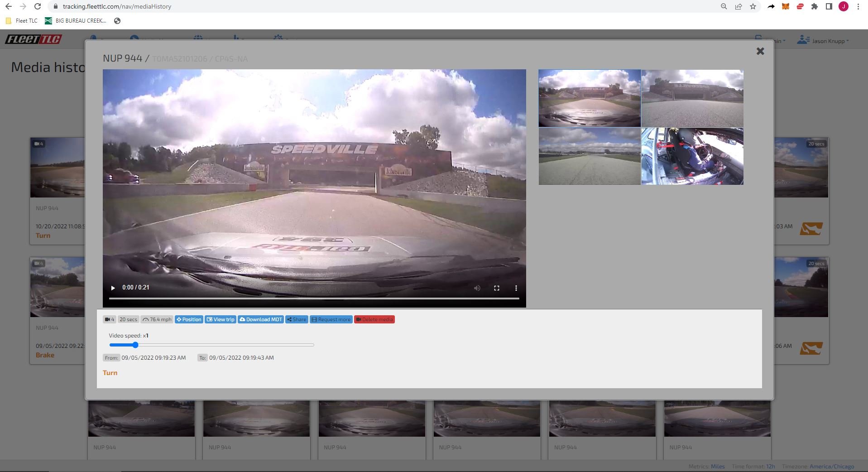Image resolution: width=868 pixels, height=472 pixels.
Task: Download the MDT file
Action: [261, 319]
